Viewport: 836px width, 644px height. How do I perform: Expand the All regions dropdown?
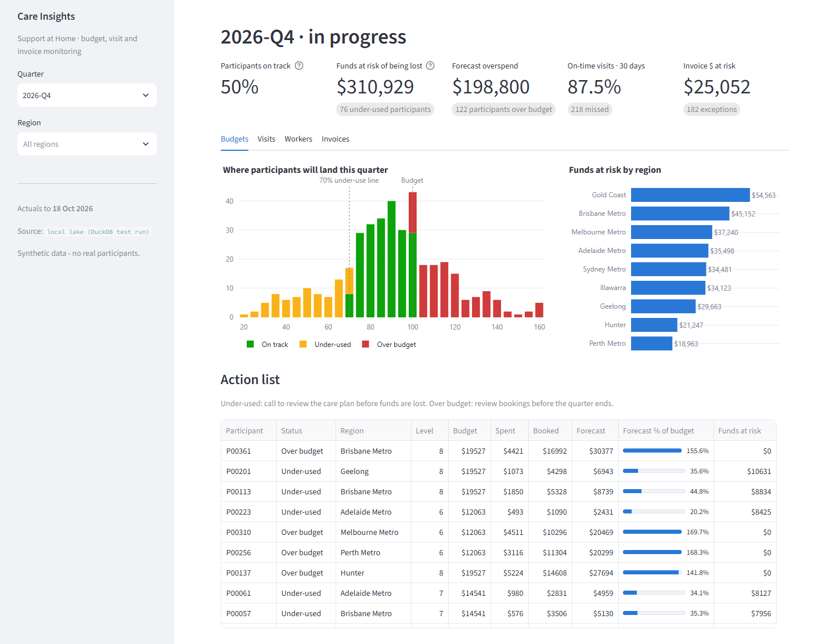pos(87,144)
